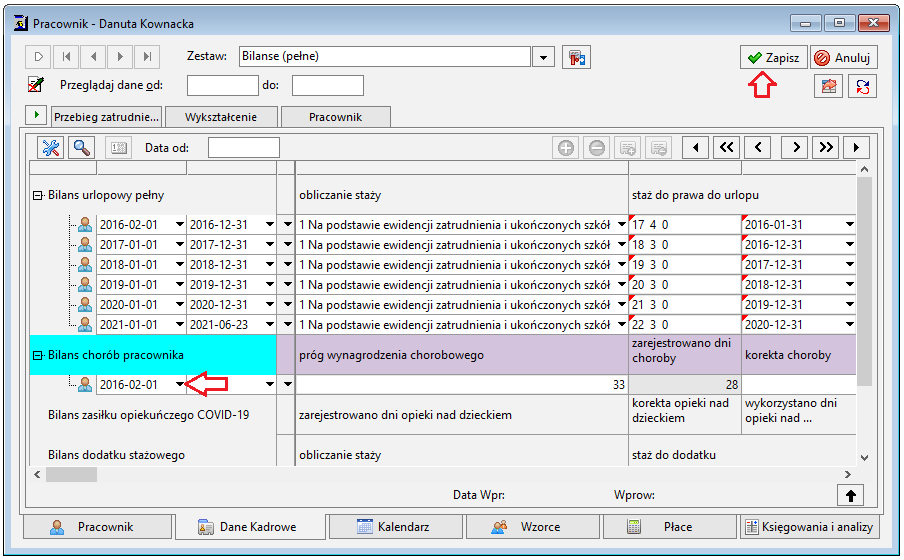Image resolution: width=904 pixels, height=560 pixels.
Task: Open date dropdown for 2016-02-01 urlopowy row
Action: point(179,224)
